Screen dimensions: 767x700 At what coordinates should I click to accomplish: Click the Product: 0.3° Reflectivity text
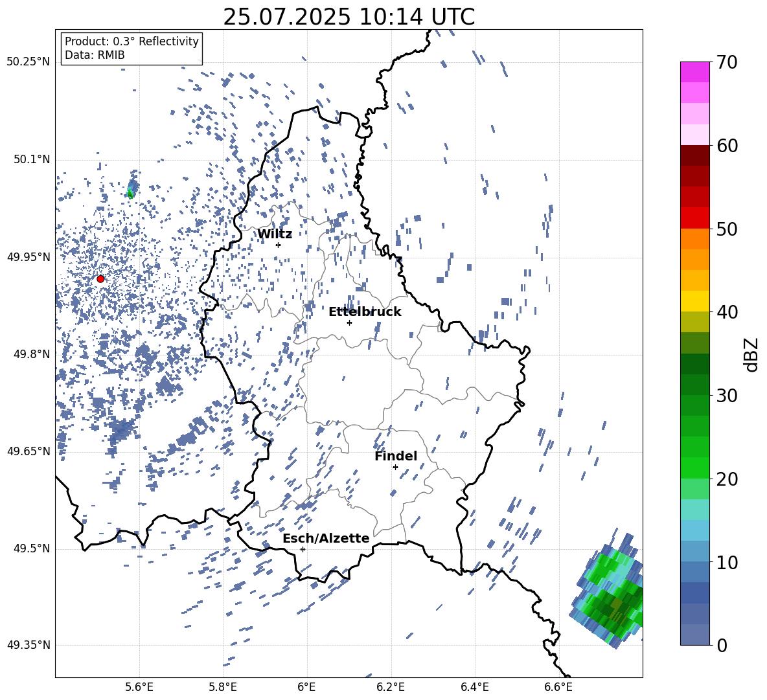coord(132,41)
